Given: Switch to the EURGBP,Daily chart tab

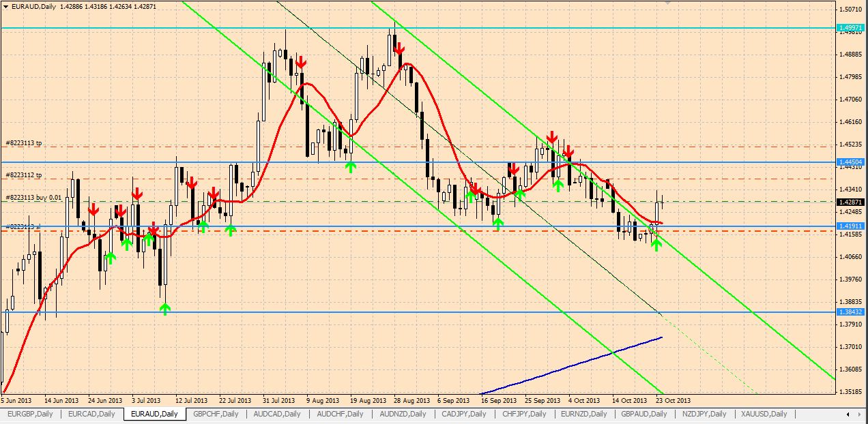Looking at the screenshot, I should 29,414.
